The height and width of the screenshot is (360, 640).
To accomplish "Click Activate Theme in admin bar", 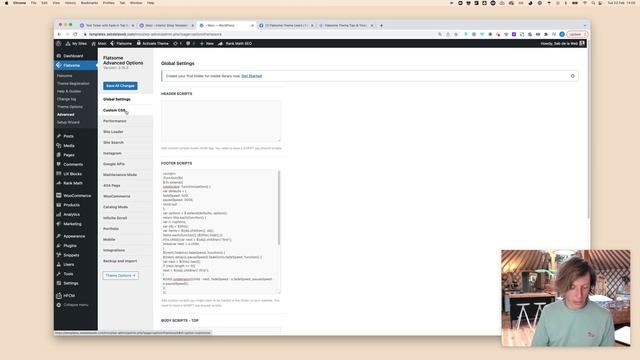I will (152, 43).
